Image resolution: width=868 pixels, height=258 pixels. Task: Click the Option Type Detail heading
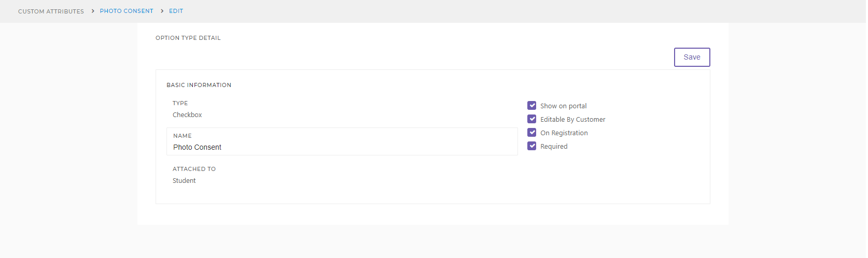point(188,38)
